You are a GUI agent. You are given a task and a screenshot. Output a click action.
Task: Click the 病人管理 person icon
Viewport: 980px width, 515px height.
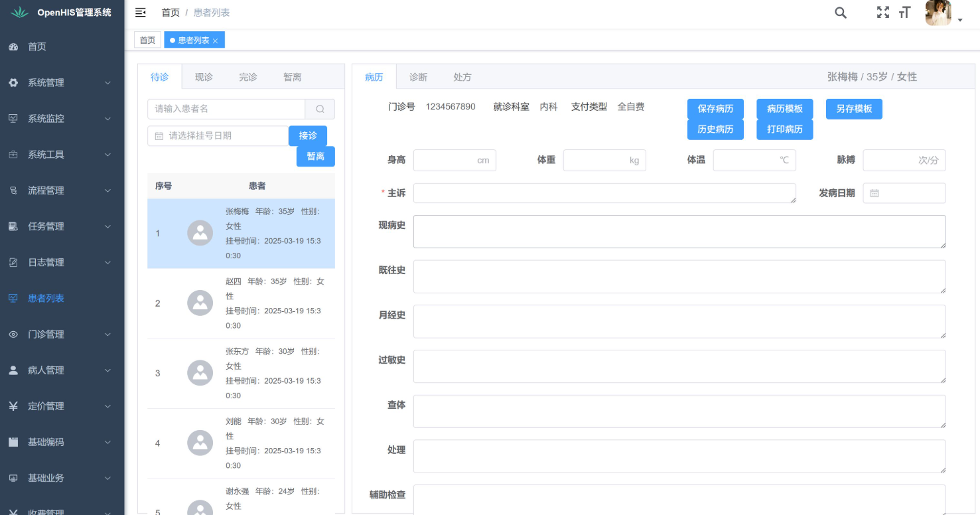[13, 370]
